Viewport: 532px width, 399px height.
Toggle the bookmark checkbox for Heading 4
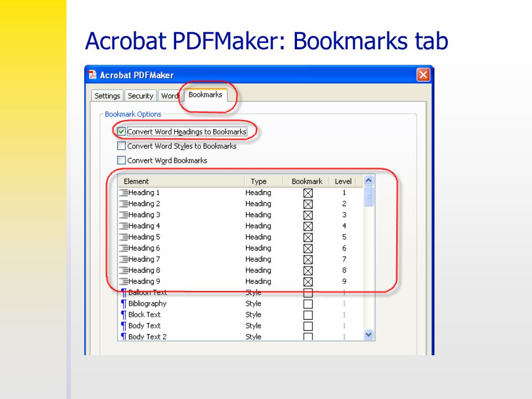pos(308,226)
